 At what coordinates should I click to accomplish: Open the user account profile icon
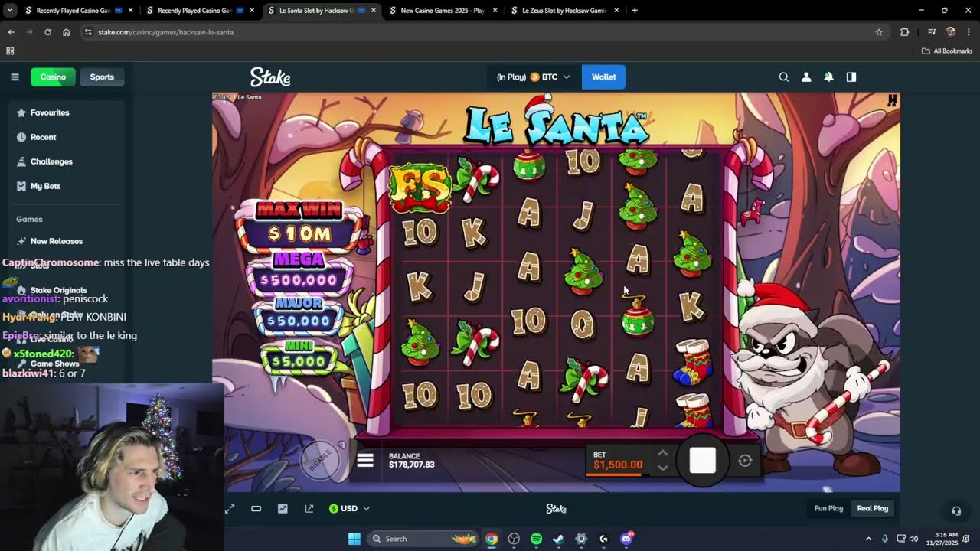click(x=806, y=77)
